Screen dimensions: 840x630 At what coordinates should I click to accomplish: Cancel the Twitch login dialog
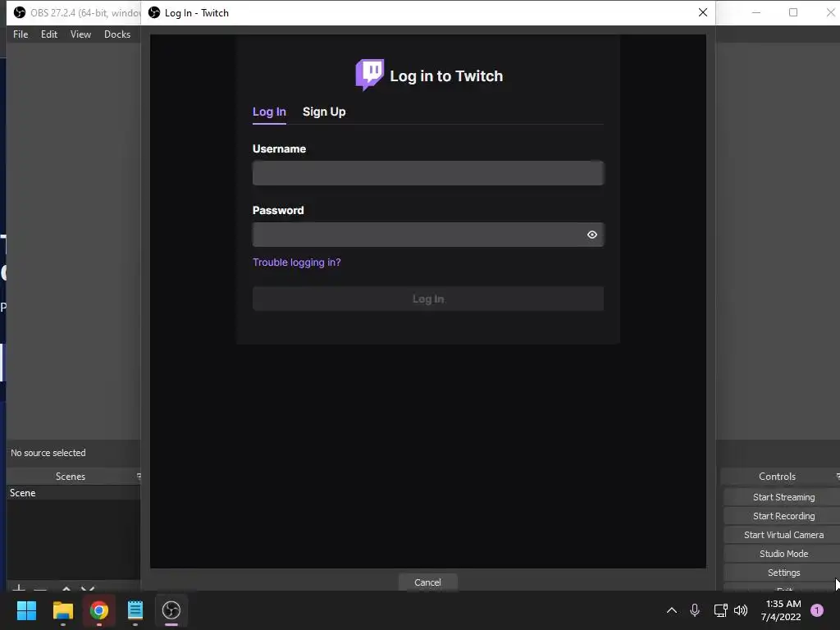(x=427, y=582)
